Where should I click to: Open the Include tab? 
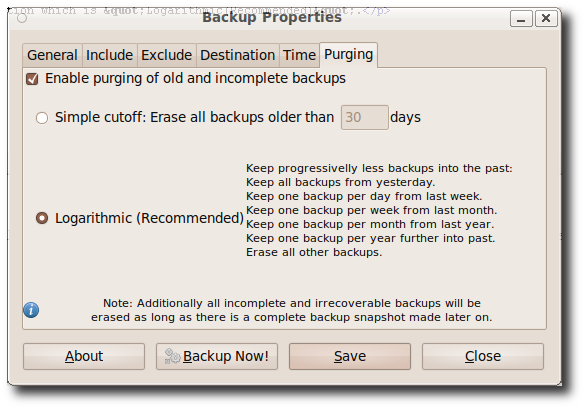110,55
